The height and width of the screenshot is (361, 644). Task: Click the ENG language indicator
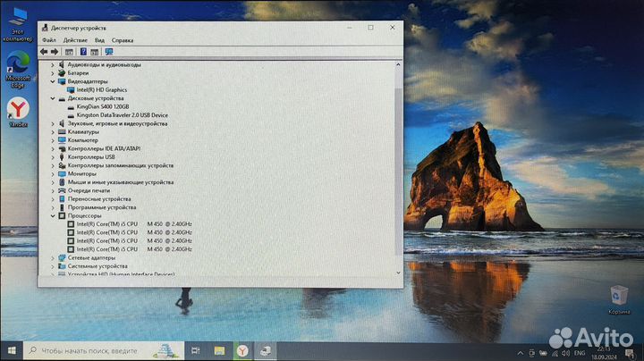tap(580, 353)
